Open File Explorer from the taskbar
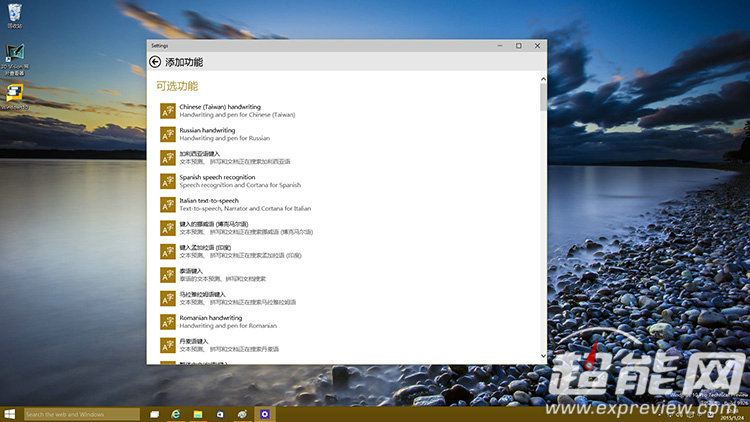Image resolution: width=750 pixels, height=422 pixels. pos(198,414)
